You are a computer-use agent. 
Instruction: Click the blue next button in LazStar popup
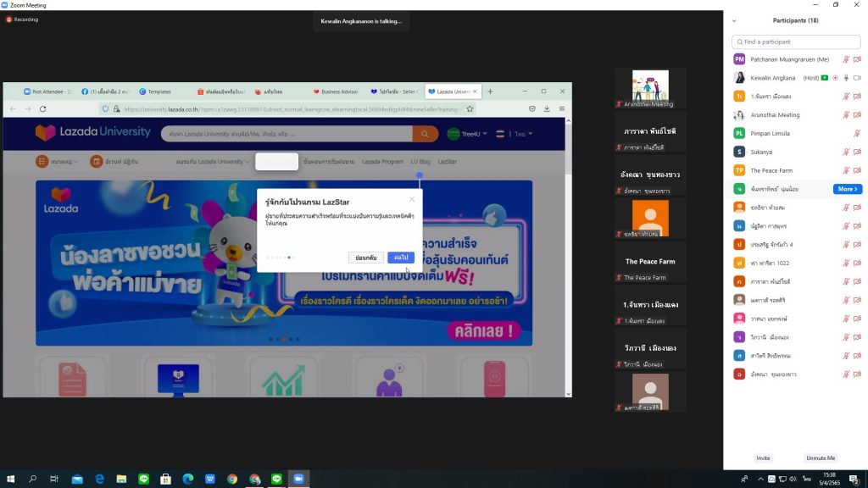click(x=401, y=258)
